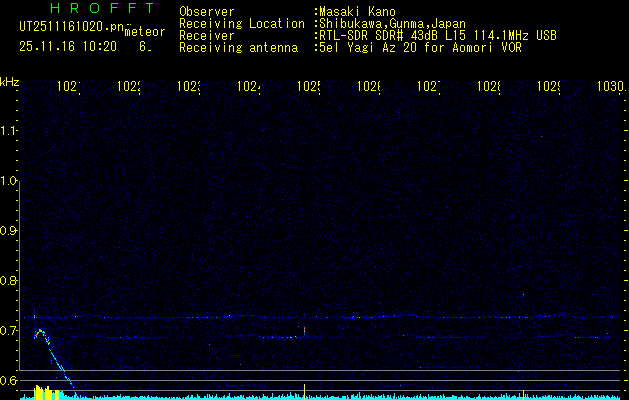Click the 5el Yagi antenna description
Image resolution: width=629 pixels, height=400 pixels.
[x=417, y=47]
